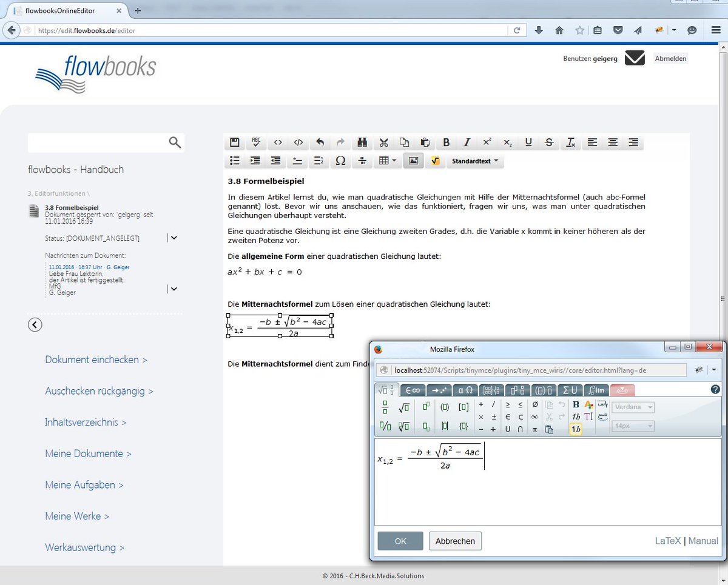Insert the pi symbol
Screen dimensions: 728x585
pyautogui.click(x=534, y=429)
